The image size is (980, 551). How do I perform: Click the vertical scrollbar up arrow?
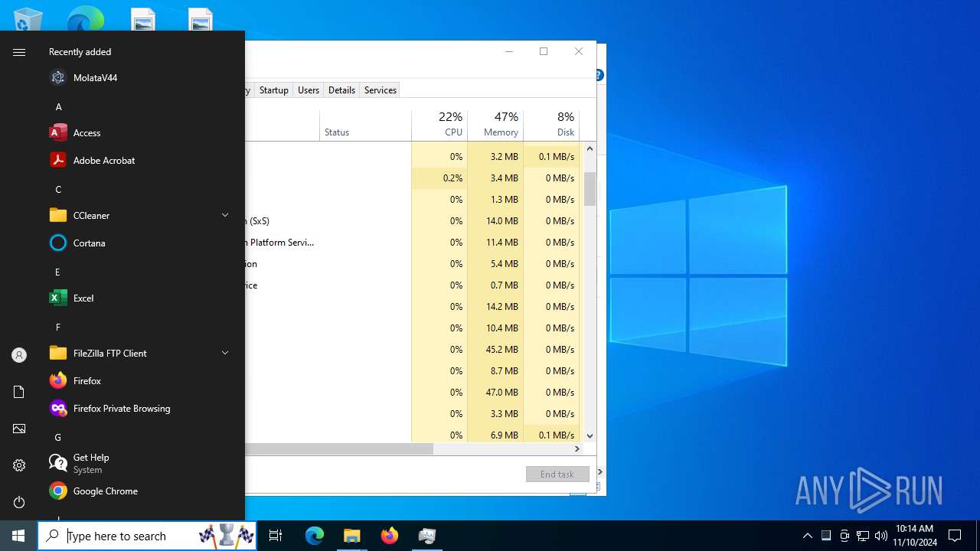(590, 148)
